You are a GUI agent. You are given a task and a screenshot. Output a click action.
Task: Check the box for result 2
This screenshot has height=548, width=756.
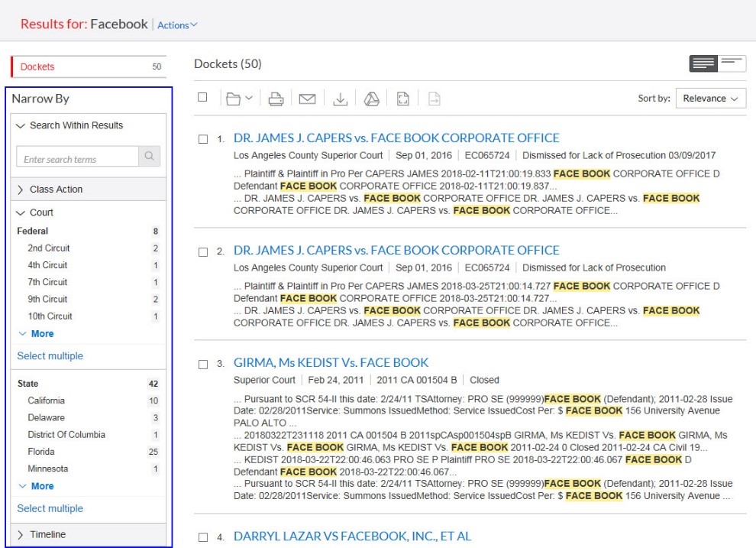click(203, 251)
